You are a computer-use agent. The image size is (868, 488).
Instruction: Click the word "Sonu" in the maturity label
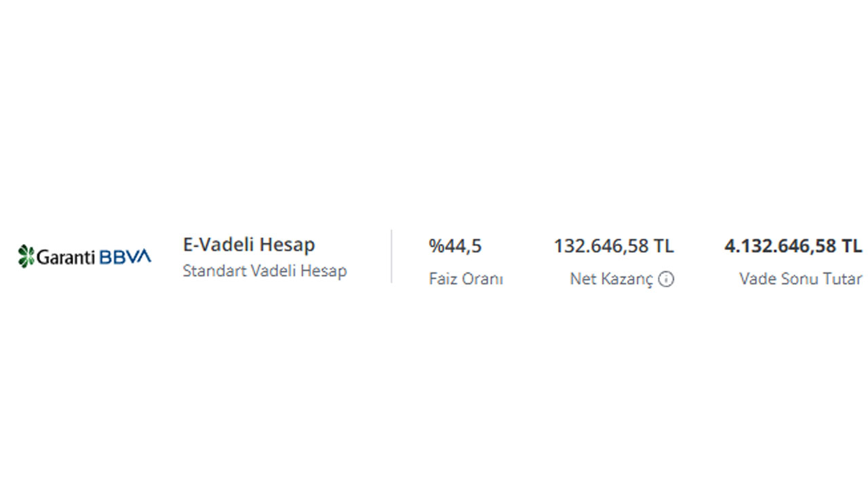(799, 279)
